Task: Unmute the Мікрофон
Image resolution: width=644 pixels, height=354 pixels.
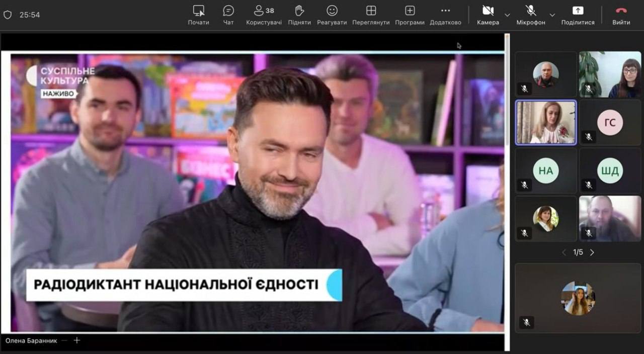Action: (x=530, y=15)
